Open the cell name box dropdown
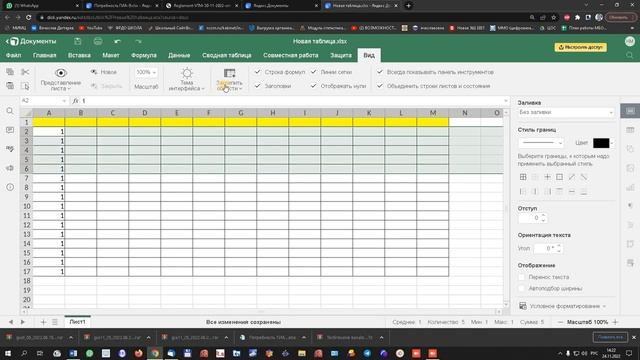This screenshot has height=360, width=640. (64, 100)
